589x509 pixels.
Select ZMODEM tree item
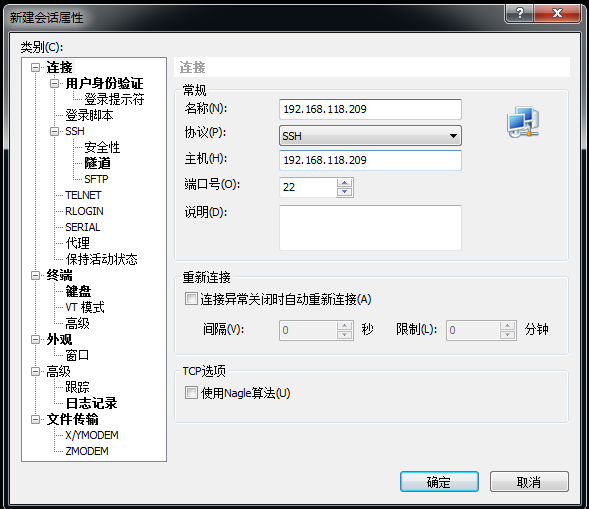coord(87,451)
